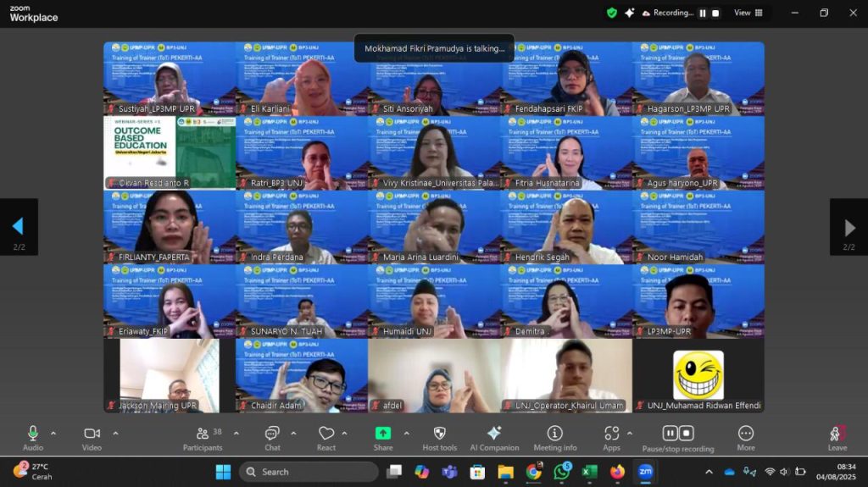868x487 pixels.
Task: Open the Chat panel
Action: [x=272, y=434]
